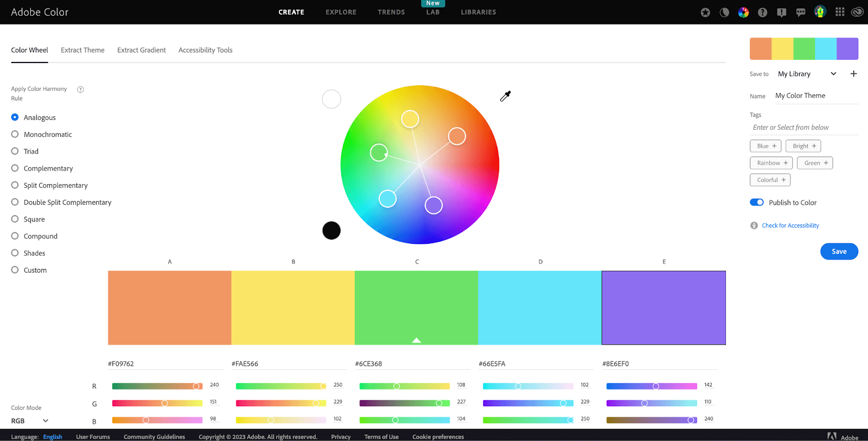The width and height of the screenshot is (868, 441).
Task: Switch to the Extract Theme tab
Action: pos(82,50)
